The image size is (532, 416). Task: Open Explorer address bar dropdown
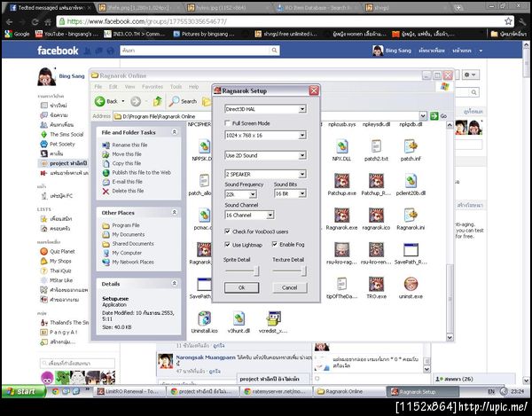423,116
